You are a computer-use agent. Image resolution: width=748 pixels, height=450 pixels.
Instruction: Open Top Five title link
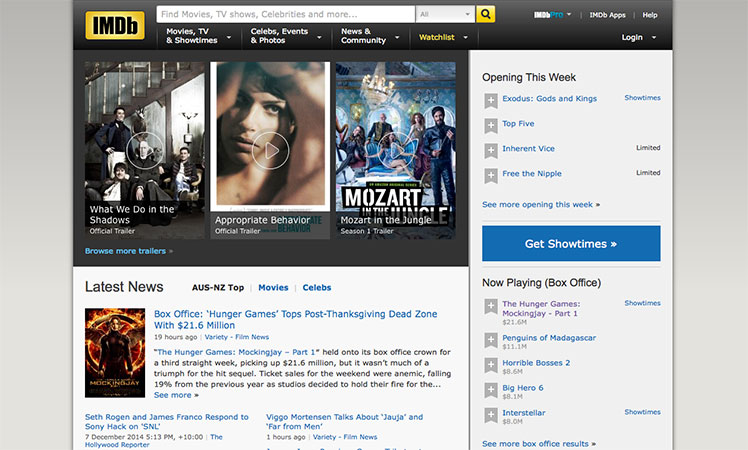518,124
